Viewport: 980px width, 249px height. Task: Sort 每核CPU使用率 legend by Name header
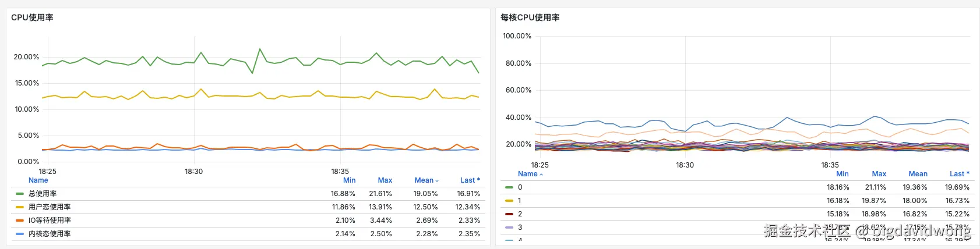click(x=528, y=174)
